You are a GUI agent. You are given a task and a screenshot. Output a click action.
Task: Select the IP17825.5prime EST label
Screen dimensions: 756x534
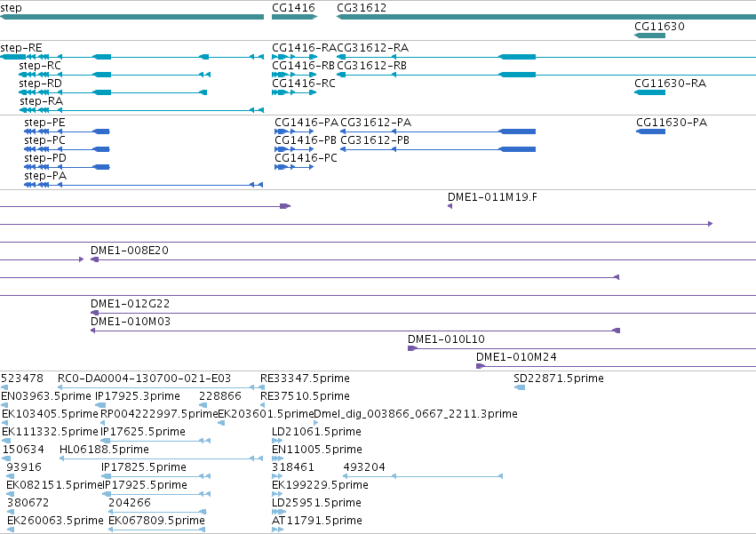coord(144,468)
